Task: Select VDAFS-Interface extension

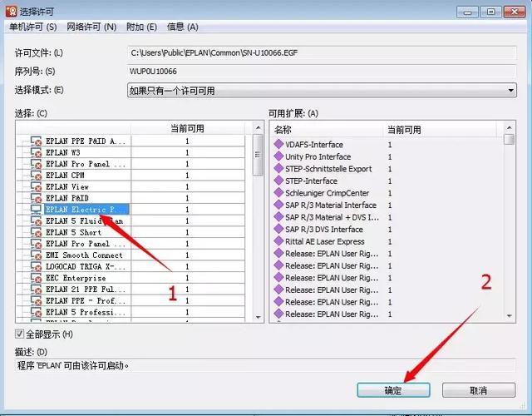Action: coord(314,144)
